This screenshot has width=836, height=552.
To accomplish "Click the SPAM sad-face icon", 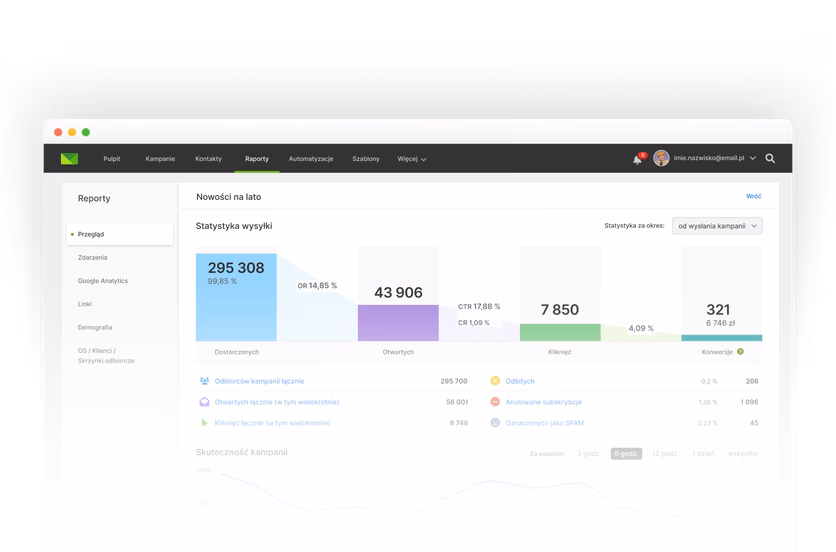I will coord(495,422).
